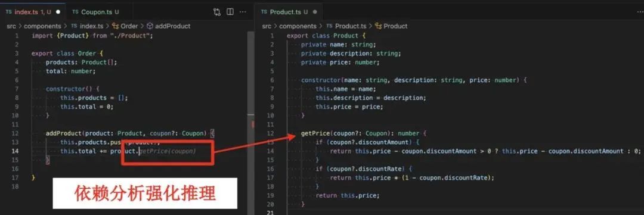
Task: Click line number 14 in index.ts gutter
Action: (16, 151)
